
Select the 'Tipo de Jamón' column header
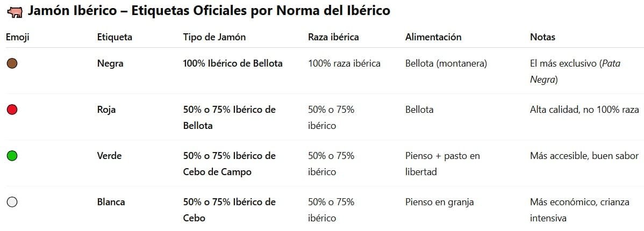[214, 37]
